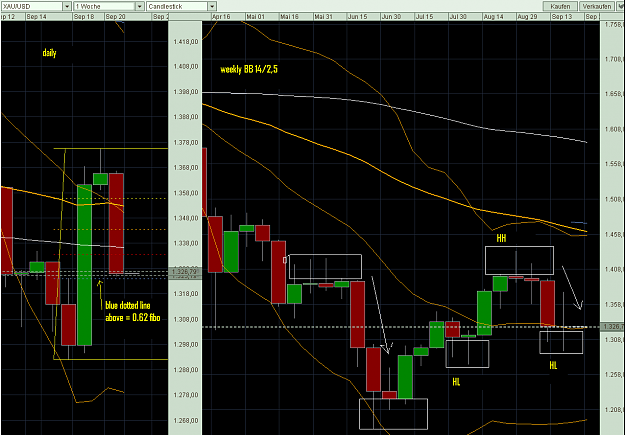This screenshot has width=625, height=435.
Task: Click the 1.278,00 price axis label
Action: [x=186, y=395]
